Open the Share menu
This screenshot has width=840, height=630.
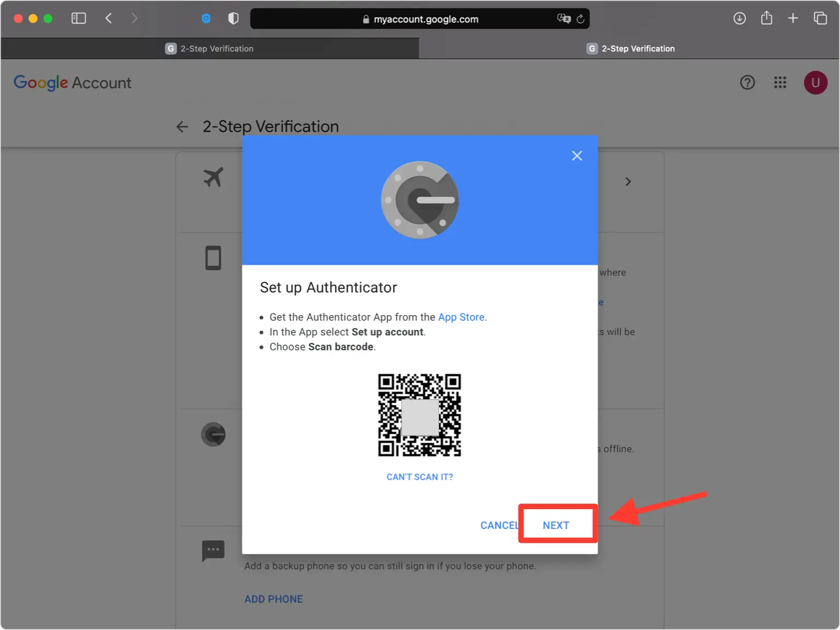(767, 18)
